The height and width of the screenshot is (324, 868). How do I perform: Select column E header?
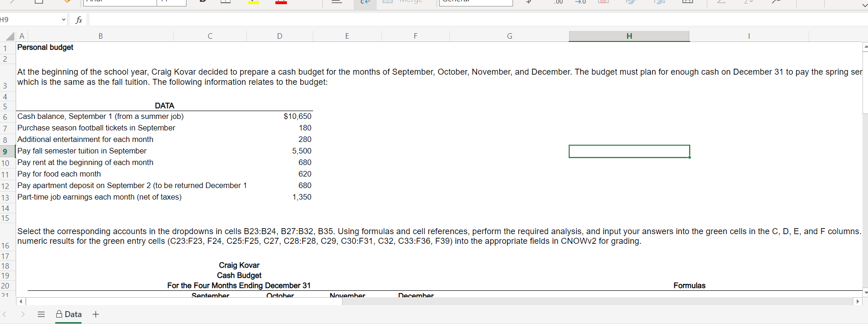(x=347, y=36)
